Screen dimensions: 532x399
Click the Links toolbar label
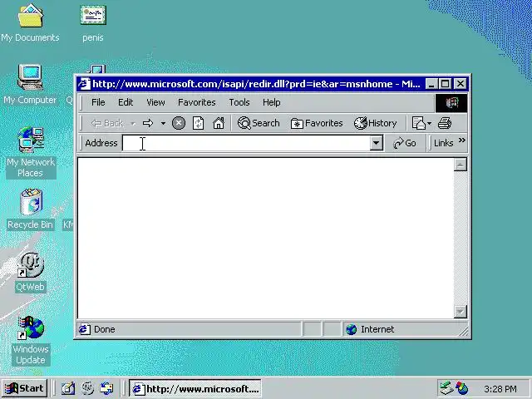(x=443, y=143)
